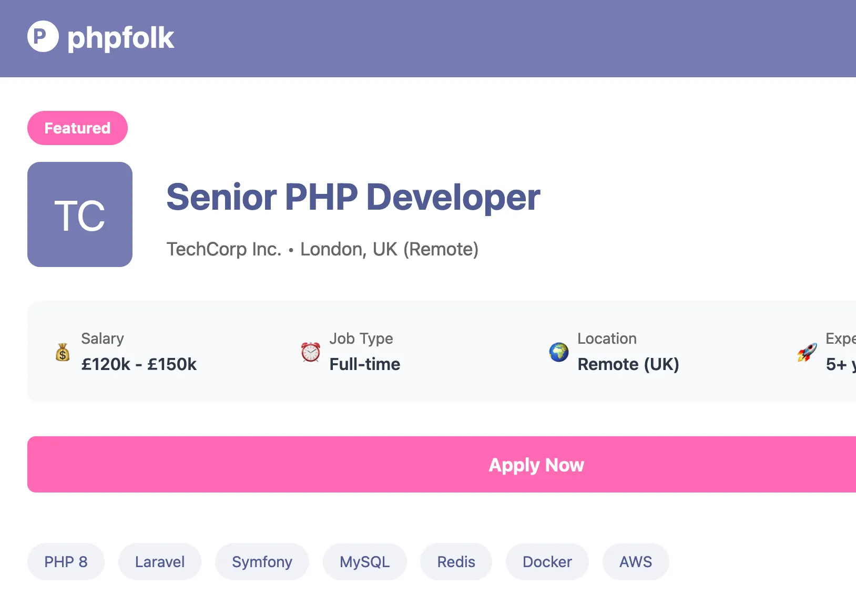The width and height of the screenshot is (856, 616).
Task: Pick the MySQL skill tag
Action: pyautogui.click(x=364, y=562)
